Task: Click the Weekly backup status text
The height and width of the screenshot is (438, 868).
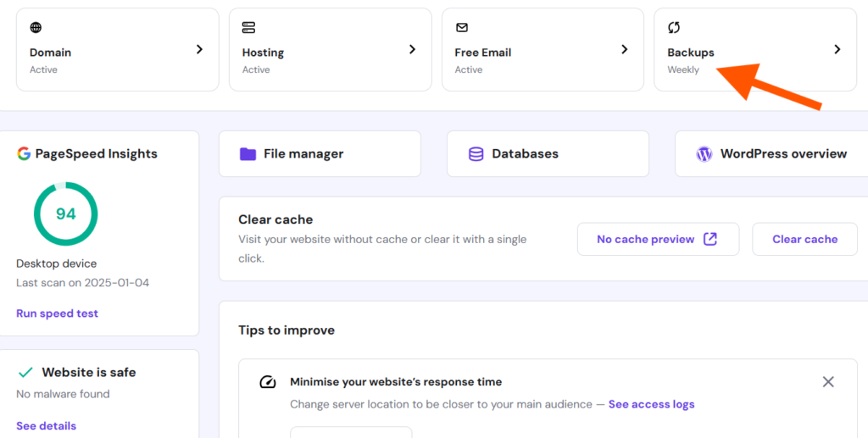Action: (x=683, y=69)
